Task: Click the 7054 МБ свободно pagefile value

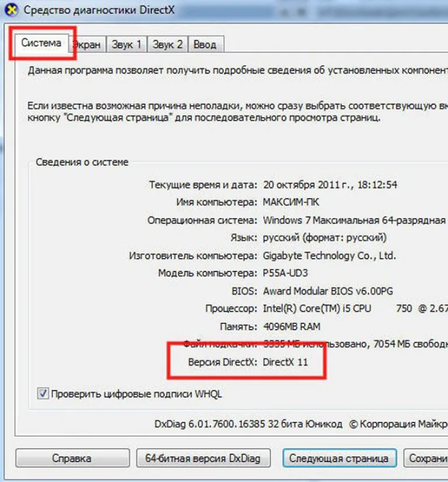Action: [411, 344]
